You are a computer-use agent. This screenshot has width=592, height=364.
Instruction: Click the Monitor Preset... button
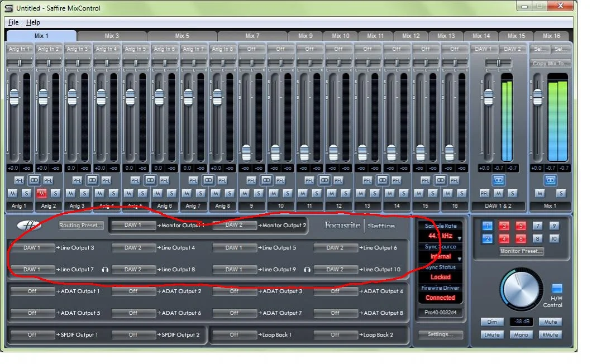522,251
